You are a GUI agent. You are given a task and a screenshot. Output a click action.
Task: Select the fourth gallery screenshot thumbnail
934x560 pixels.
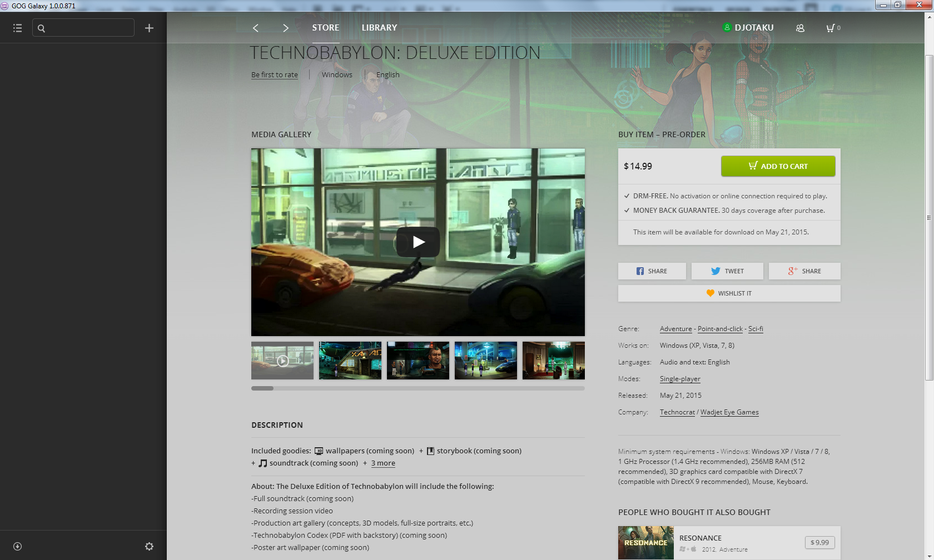[486, 361]
